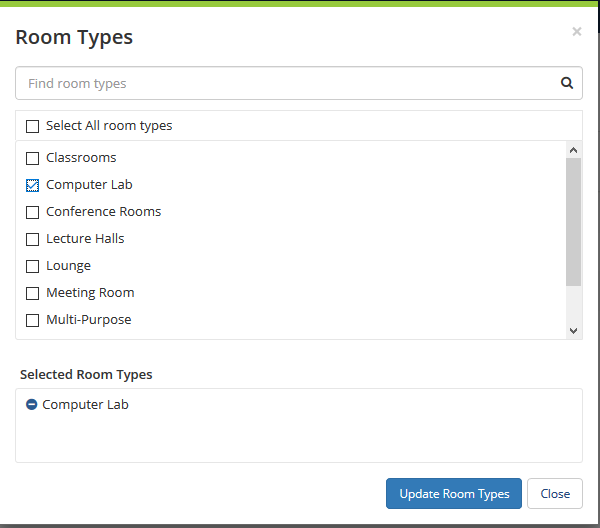Remove Computer Lab using the minus icon
The width and height of the screenshot is (600, 528).
point(31,405)
